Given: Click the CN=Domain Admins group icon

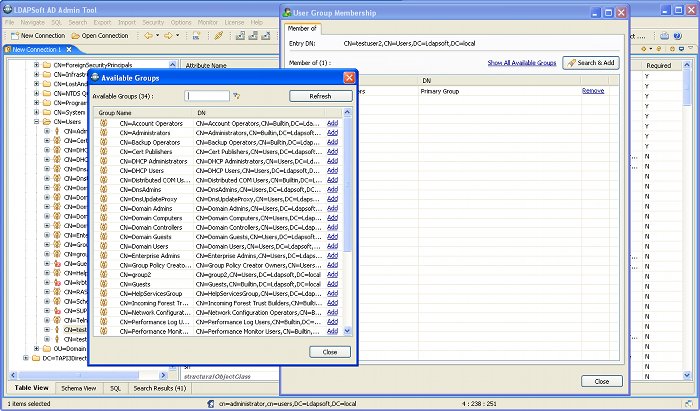Looking at the screenshot, I should pyautogui.click(x=104, y=208).
